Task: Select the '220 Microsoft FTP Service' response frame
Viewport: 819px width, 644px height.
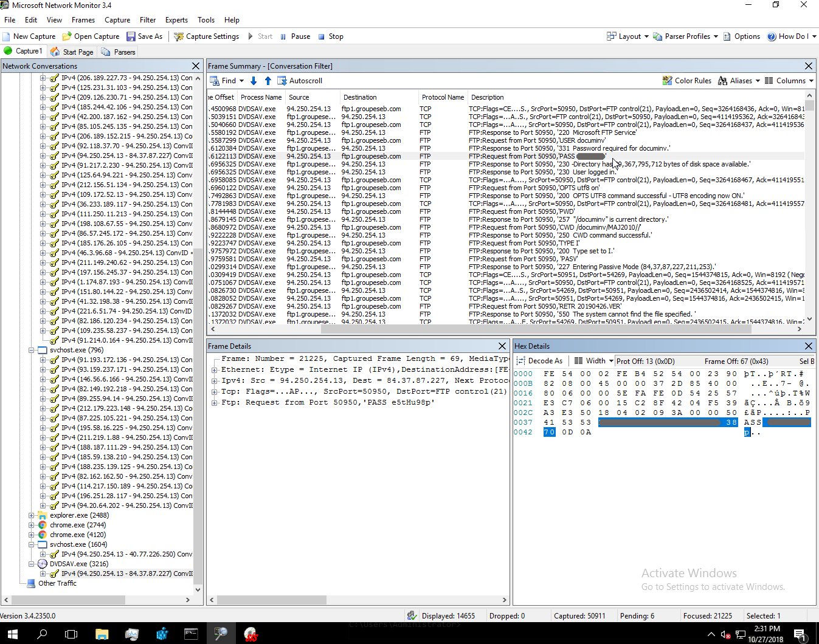Action: tap(506, 132)
